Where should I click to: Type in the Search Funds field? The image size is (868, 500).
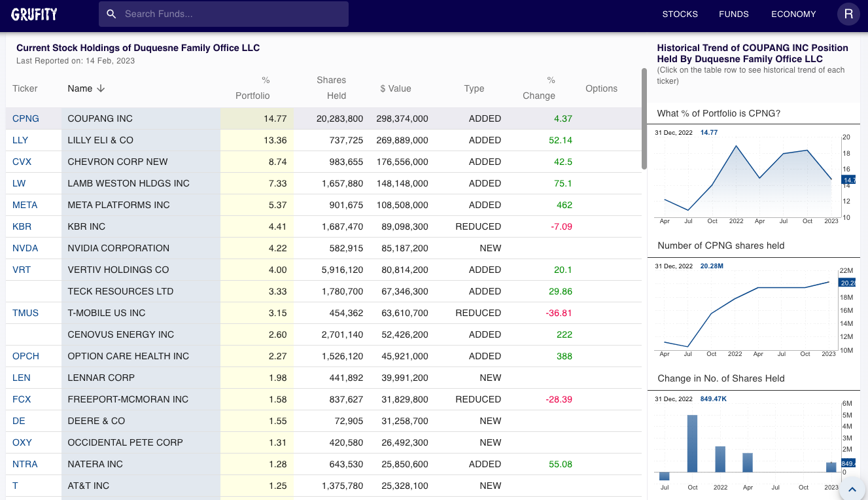(x=232, y=14)
